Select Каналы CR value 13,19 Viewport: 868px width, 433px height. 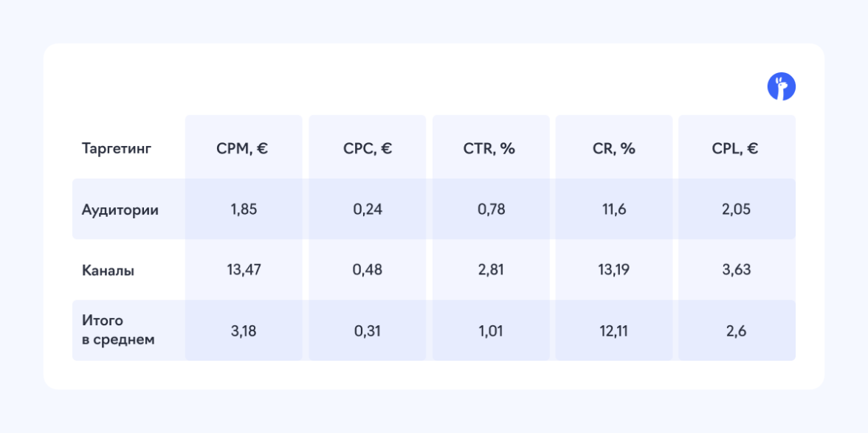tap(614, 270)
